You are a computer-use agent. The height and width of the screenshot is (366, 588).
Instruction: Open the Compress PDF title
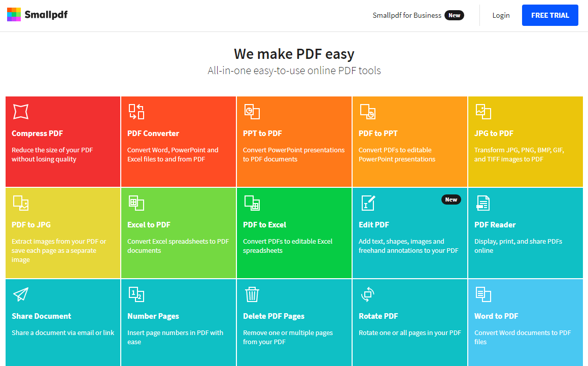click(37, 134)
